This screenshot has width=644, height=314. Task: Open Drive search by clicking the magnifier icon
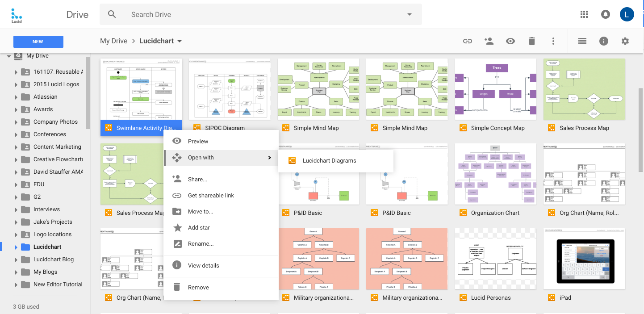click(x=112, y=14)
